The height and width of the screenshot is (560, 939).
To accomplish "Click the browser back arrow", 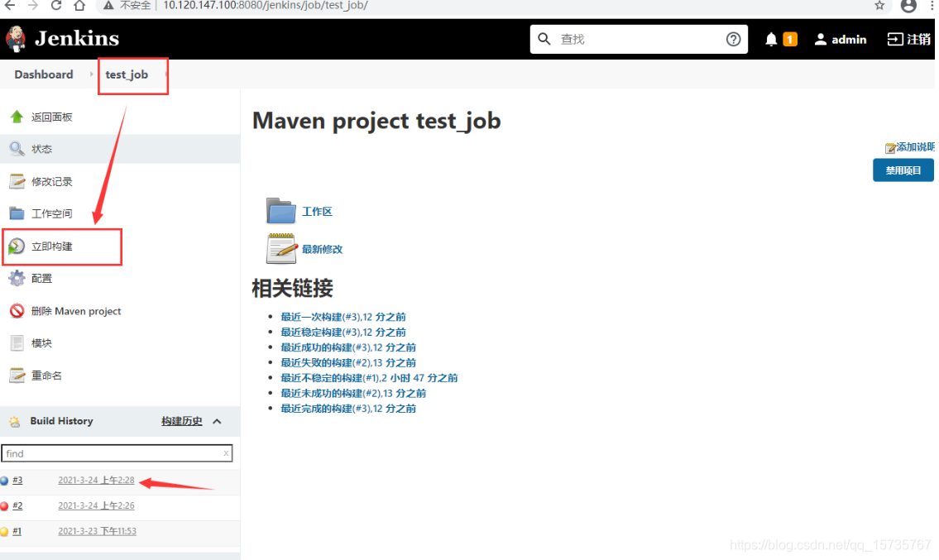I will point(10,6).
